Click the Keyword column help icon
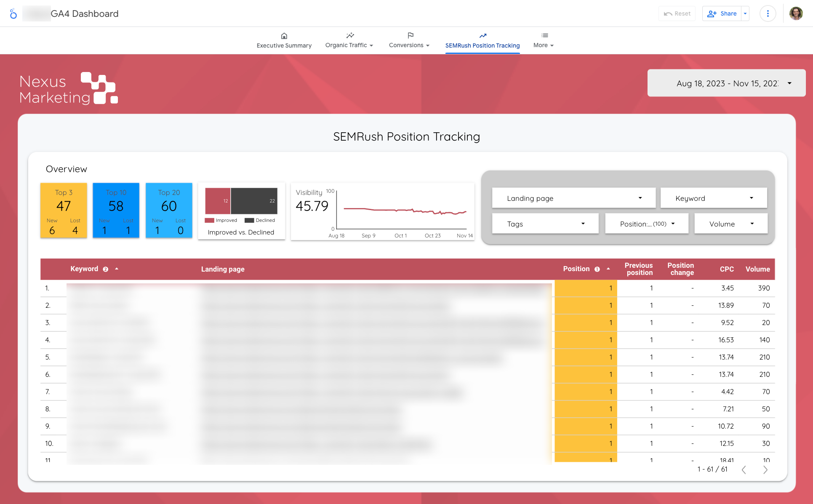Screen dimensions: 813x504 coord(106,269)
